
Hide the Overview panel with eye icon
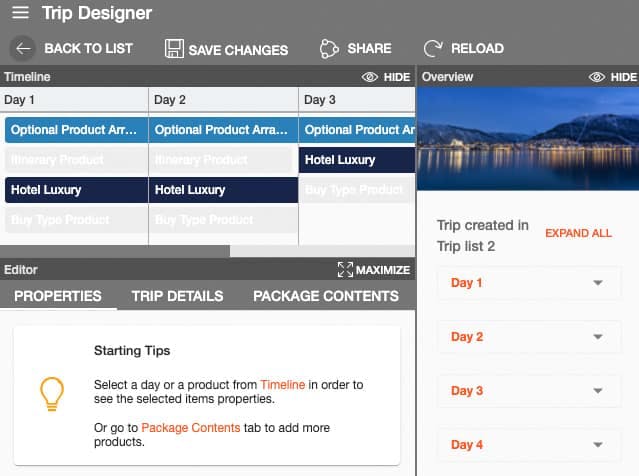click(x=598, y=77)
